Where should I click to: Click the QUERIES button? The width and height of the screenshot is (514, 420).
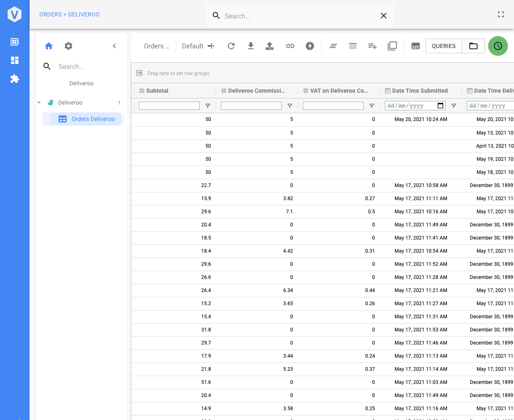tap(443, 46)
